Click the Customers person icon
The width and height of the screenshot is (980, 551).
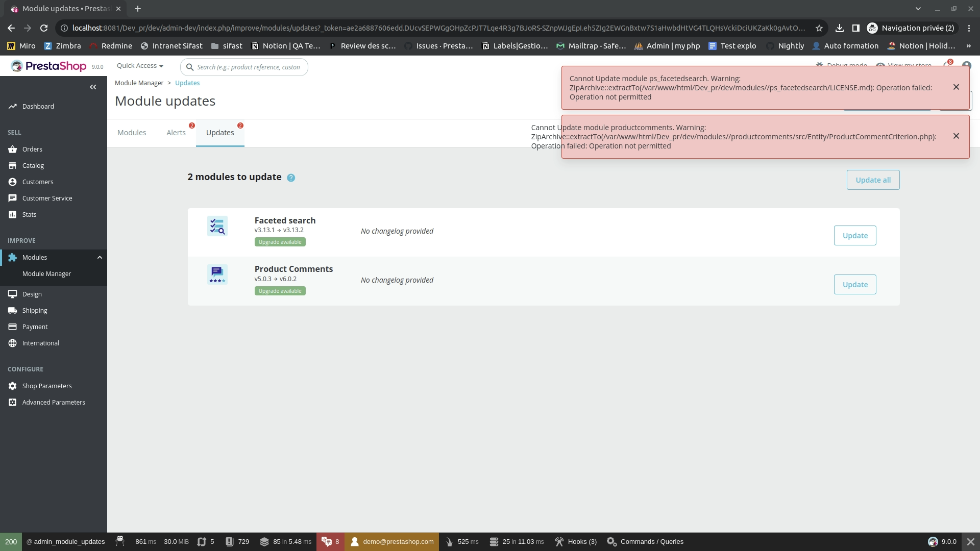coord(12,182)
